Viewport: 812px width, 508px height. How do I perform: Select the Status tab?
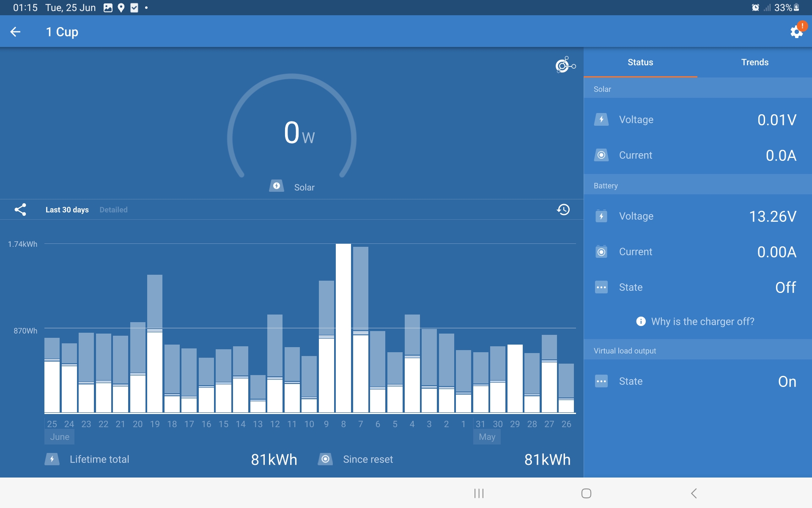(x=640, y=62)
